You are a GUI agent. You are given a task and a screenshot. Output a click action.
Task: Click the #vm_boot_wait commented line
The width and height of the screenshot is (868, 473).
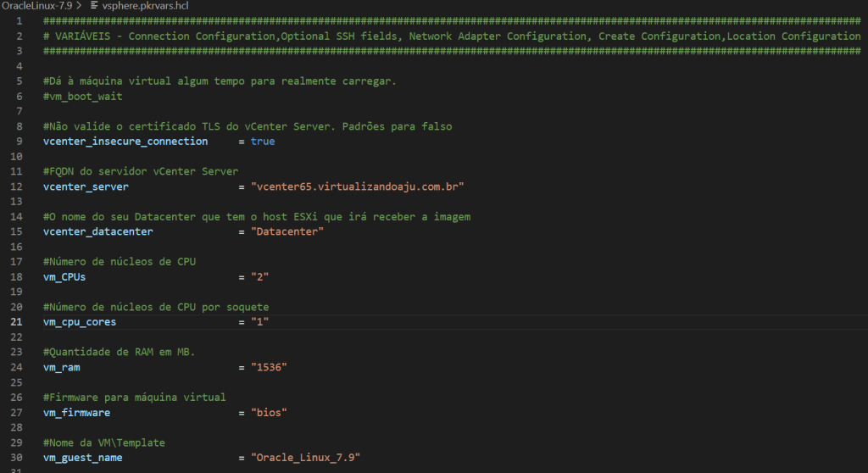click(82, 96)
